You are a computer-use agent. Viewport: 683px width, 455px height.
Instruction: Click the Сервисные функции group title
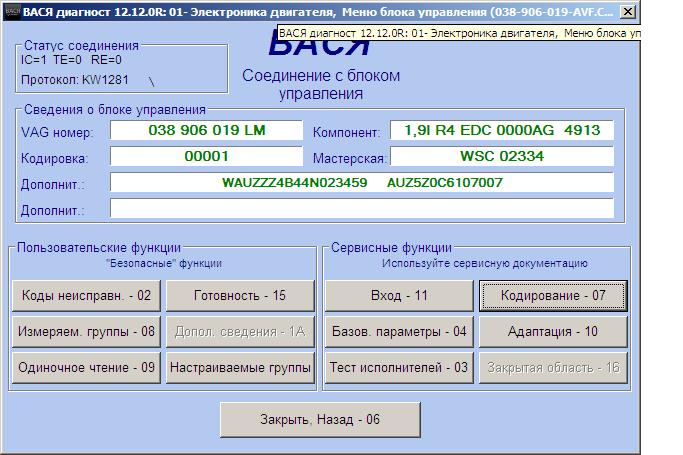[391, 248]
